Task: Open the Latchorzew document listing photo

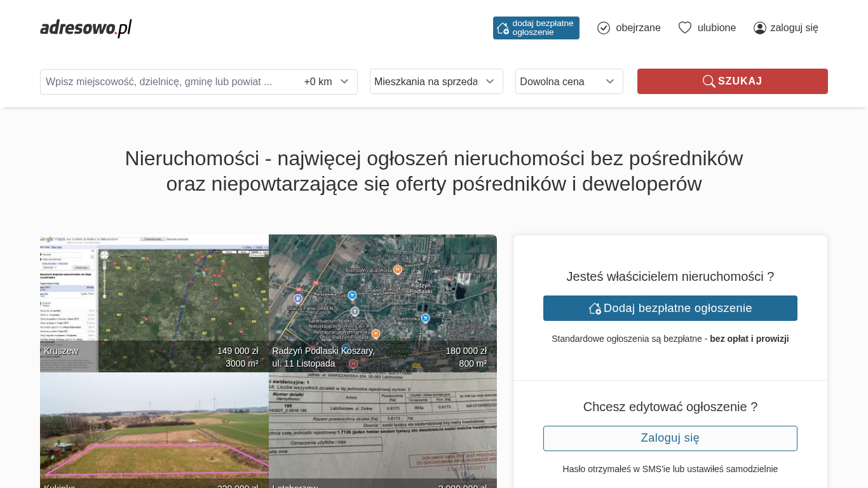Action: [x=383, y=432]
